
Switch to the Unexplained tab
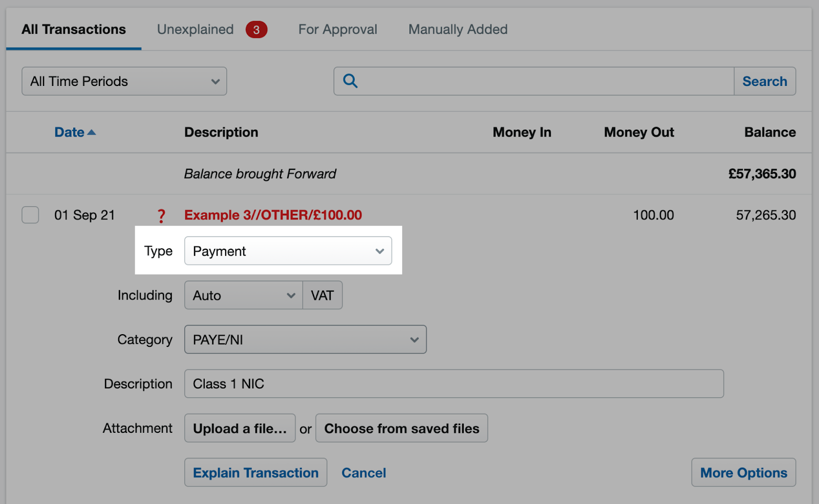tap(195, 30)
